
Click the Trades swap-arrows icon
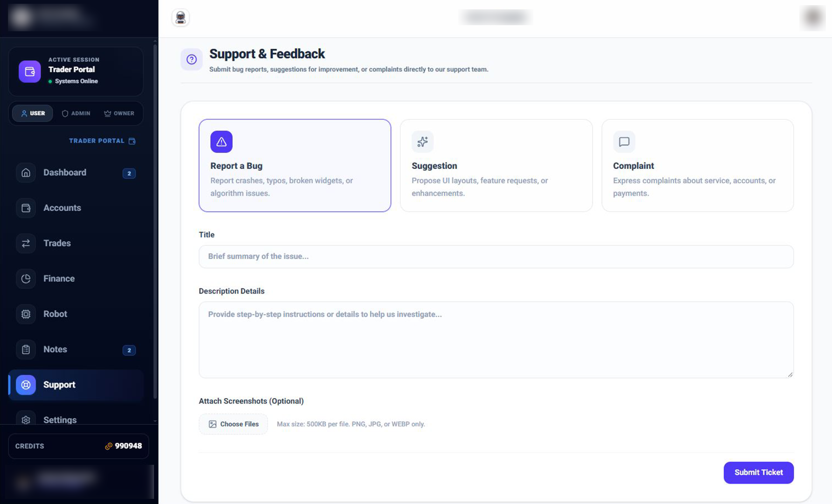pos(26,243)
